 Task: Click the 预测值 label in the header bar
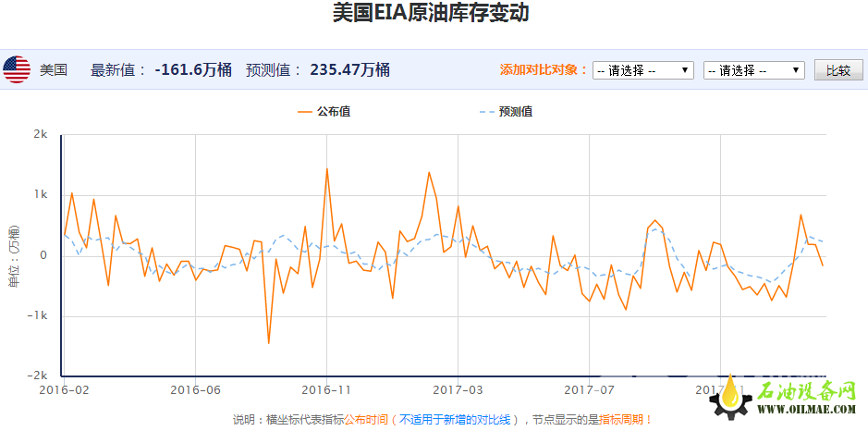[x=274, y=70]
